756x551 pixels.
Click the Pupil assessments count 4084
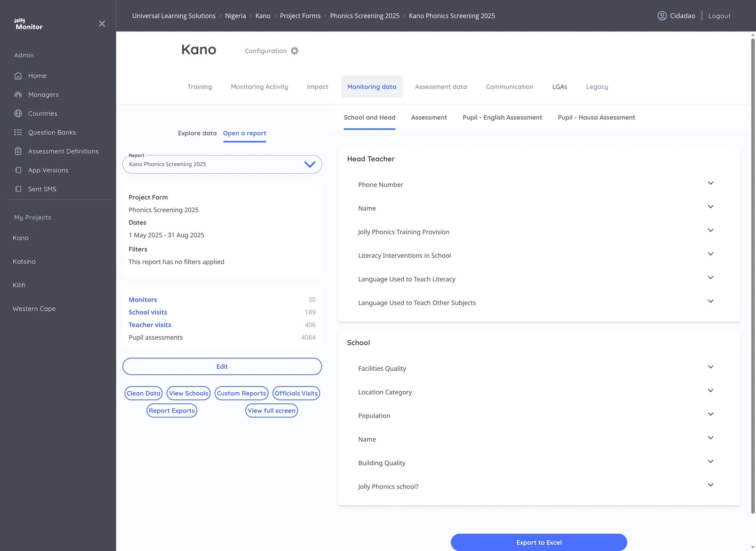pos(308,337)
